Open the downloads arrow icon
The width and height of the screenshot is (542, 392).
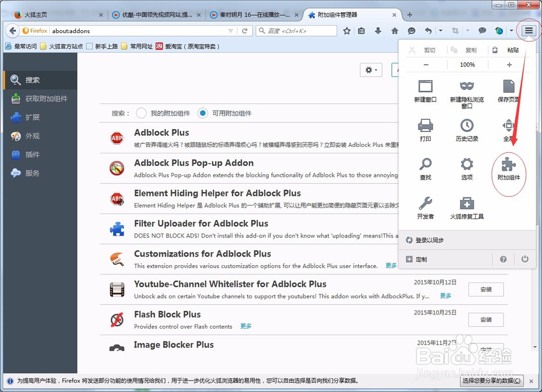click(378, 31)
